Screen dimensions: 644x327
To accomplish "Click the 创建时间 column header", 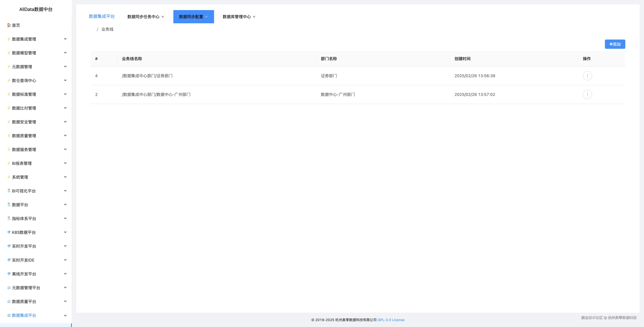I will 462,59.
